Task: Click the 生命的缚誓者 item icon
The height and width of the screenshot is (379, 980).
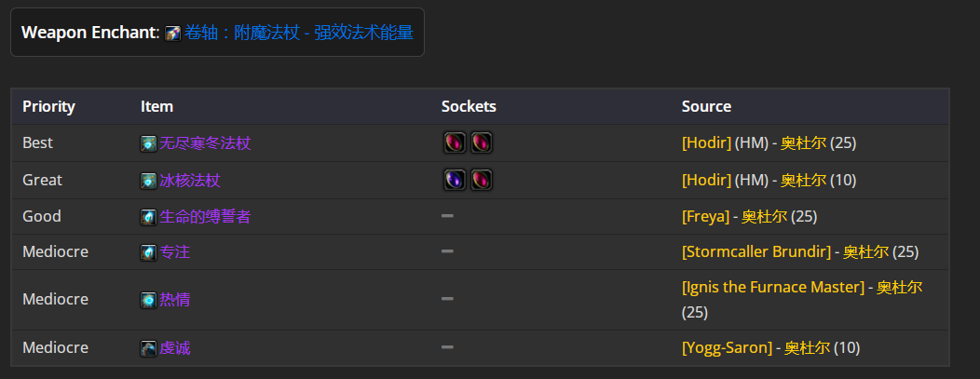Action: 148,217
